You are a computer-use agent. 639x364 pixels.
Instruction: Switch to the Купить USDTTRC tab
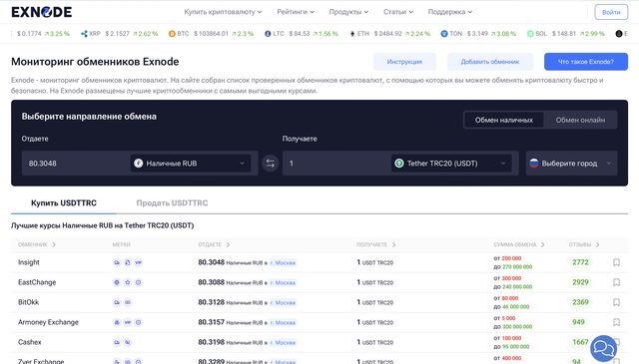tap(64, 203)
